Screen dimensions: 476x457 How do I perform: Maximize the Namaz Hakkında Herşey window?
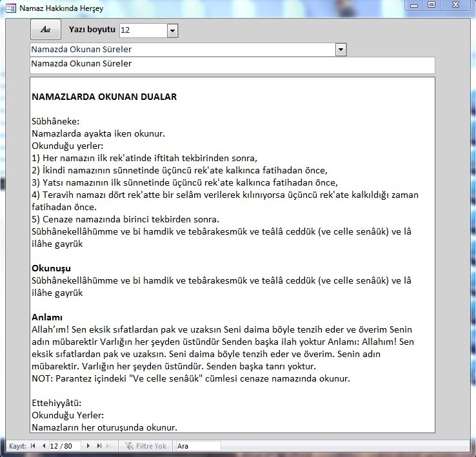(431, 5)
